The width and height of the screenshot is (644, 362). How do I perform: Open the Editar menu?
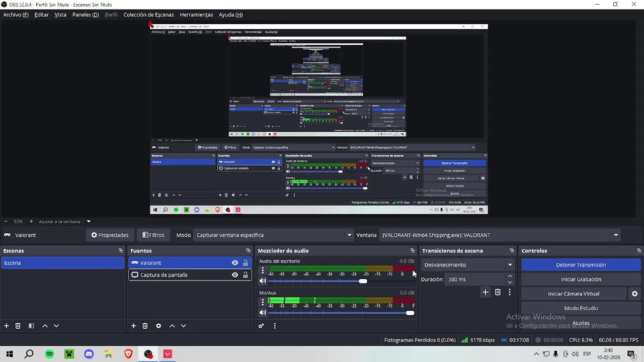coord(41,15)
